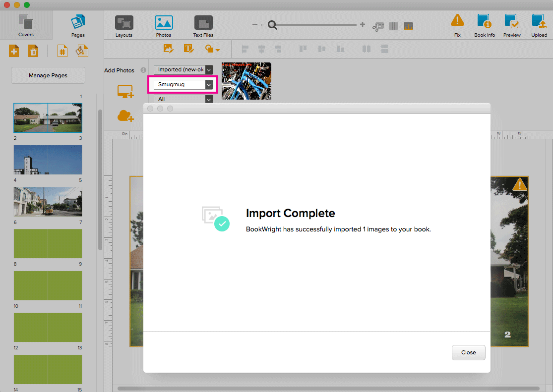Click the Import Complete heading text
Viewport: 553px width, 392px height.
pos(290,213)
